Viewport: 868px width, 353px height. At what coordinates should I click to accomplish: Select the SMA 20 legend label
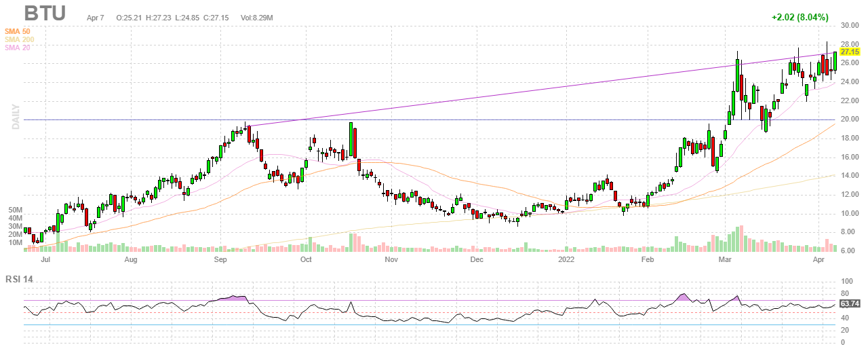tap(18, 48)
